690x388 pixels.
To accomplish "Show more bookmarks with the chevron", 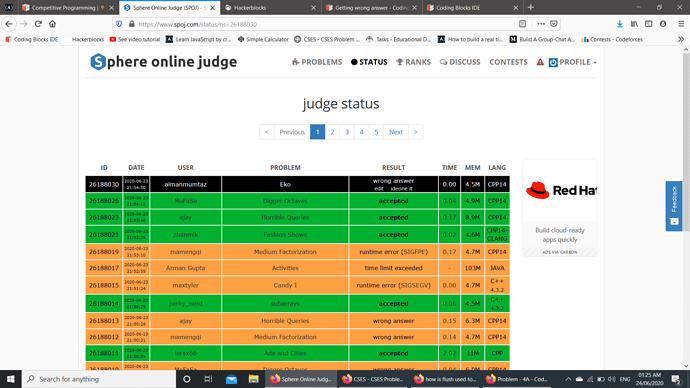I will click(681, 39).
